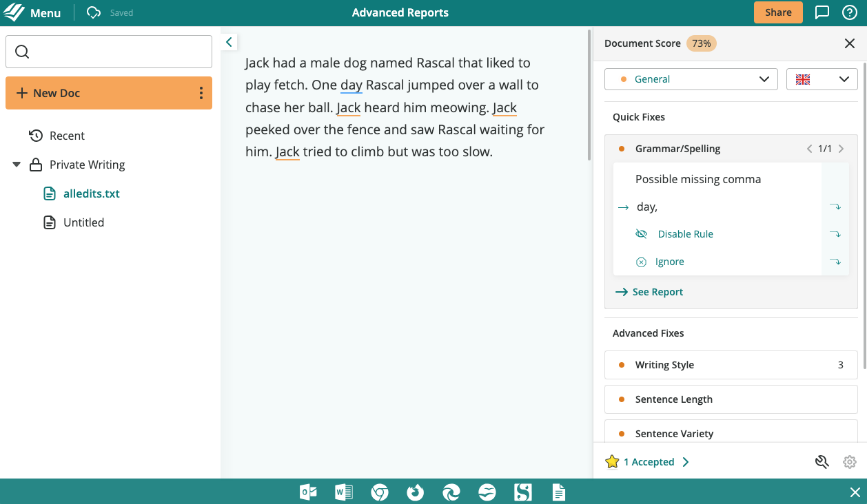Open the wrench tools icon
867x504 pixels.
pos(822,462)
